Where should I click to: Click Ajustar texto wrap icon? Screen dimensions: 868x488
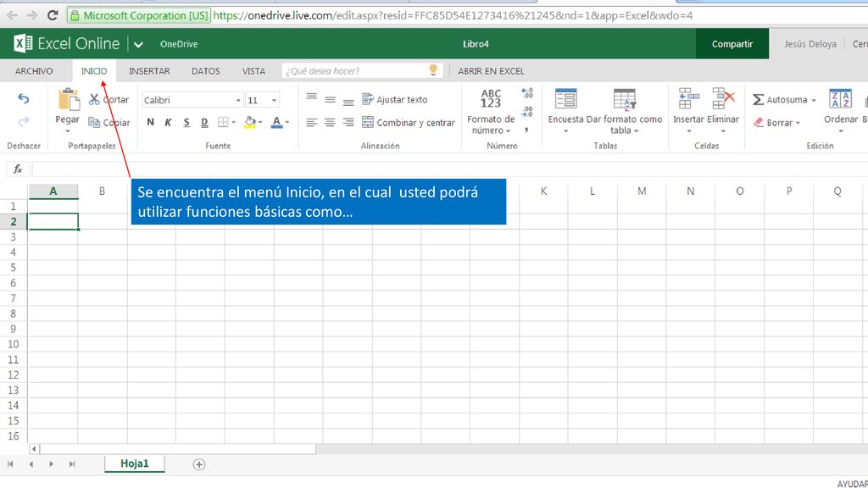tap(368, 100)
